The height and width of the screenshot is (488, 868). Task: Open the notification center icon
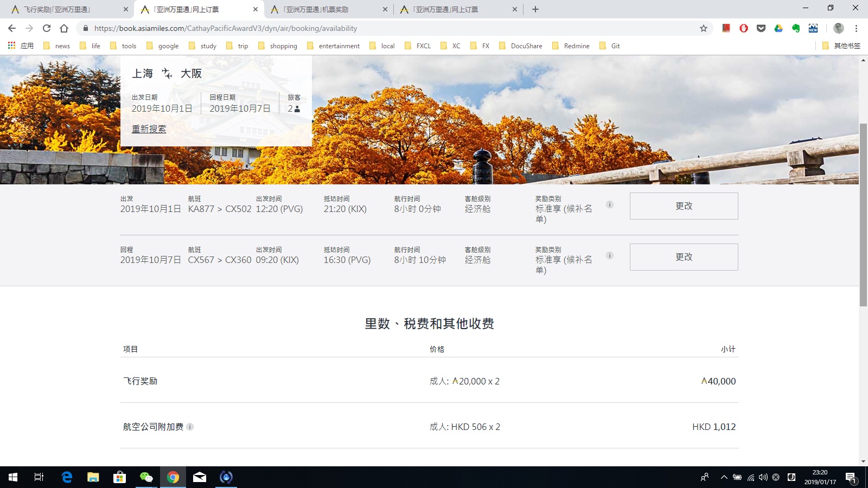click(x=851, y=477)
